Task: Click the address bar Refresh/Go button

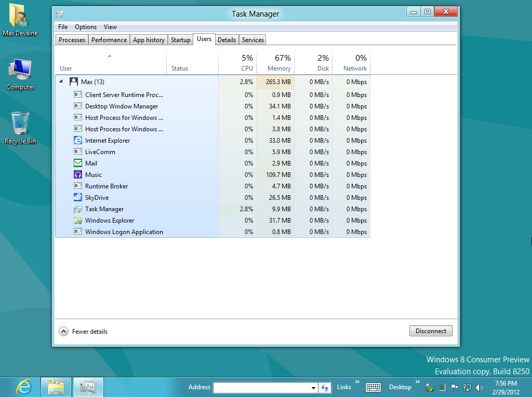Action: point(325,388)
